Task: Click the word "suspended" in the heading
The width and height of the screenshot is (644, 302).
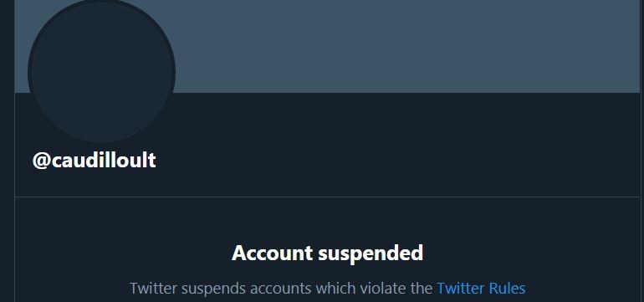Action: click(x=371, y=253)
